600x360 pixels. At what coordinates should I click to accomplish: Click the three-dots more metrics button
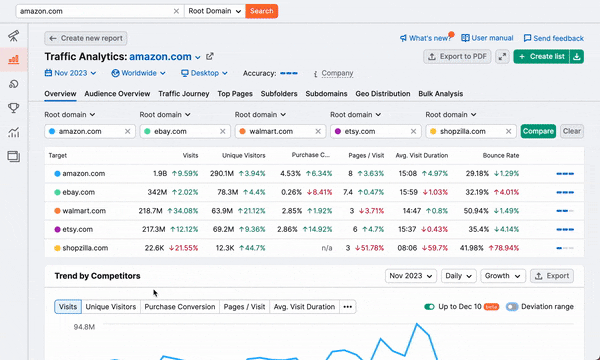click(x=347, y=307)
